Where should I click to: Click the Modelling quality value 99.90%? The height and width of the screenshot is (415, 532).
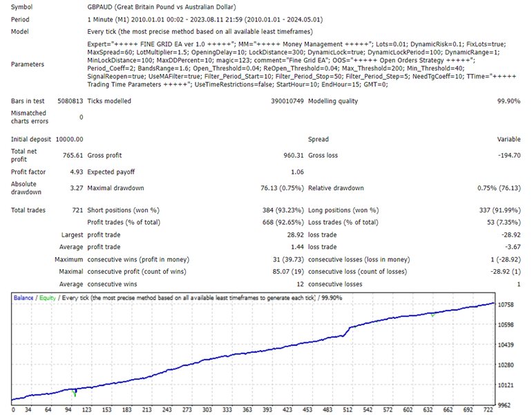[509, 101]
